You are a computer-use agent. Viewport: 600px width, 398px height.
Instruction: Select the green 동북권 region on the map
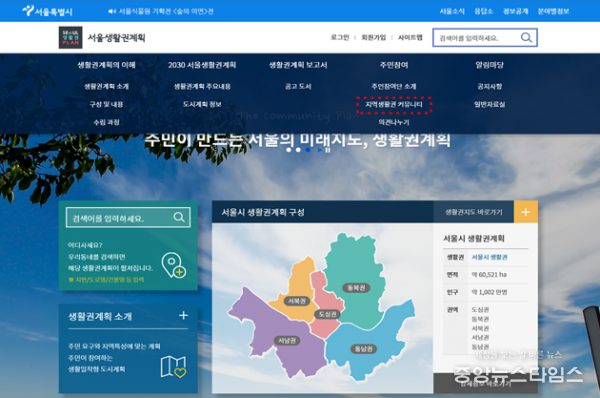pyautogui.click(x=354, y=276)
